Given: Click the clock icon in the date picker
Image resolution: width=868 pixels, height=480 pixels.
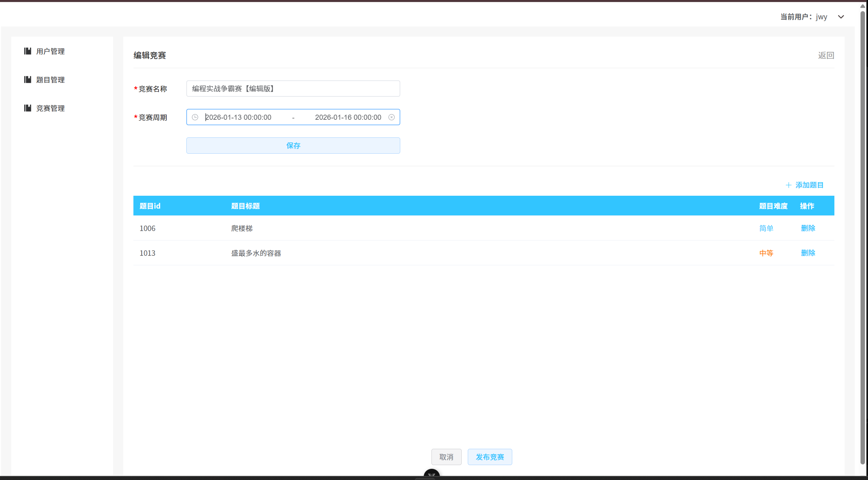Looking at the screenshot, I should pyautogui.click(x=195, y=117).
